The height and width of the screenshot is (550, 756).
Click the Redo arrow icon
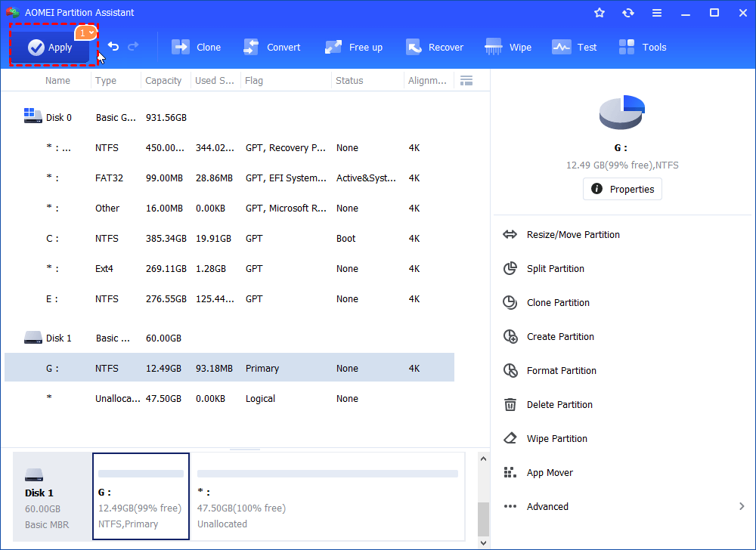pyautogui.click(x=134, y=46)
